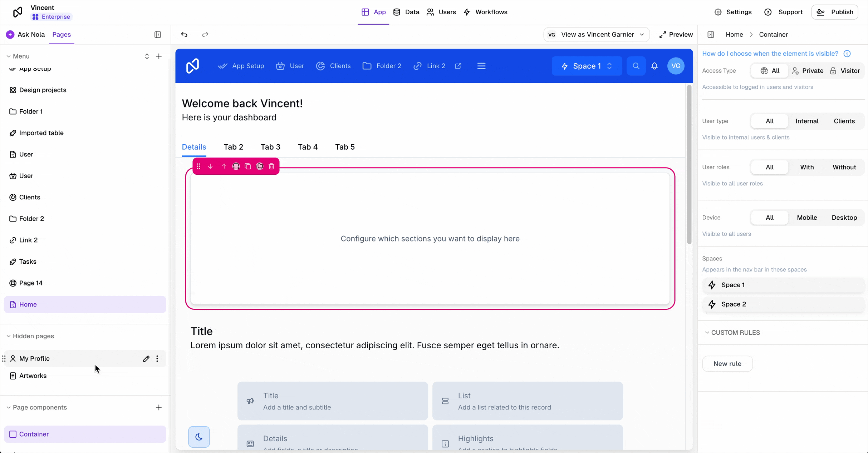Set User type to Internal
The width and height of the screenshot is (868, 453).
[x=807, y=121]
